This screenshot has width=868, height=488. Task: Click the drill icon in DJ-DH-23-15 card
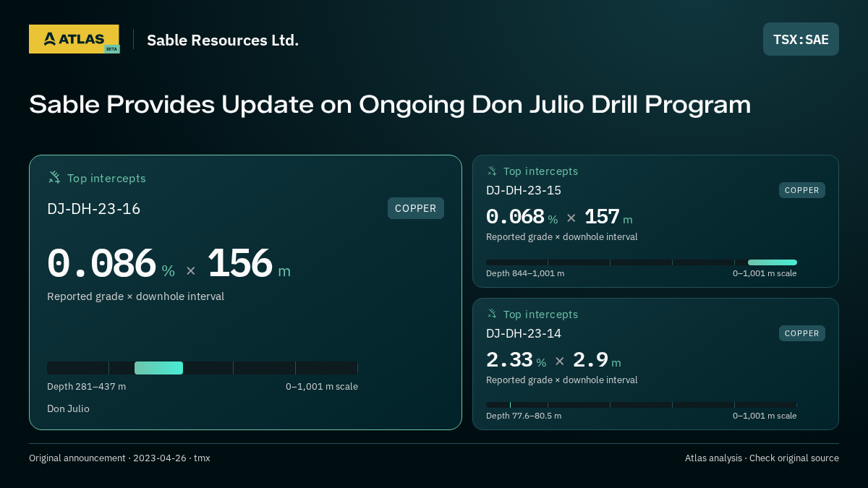pos(492,171)
